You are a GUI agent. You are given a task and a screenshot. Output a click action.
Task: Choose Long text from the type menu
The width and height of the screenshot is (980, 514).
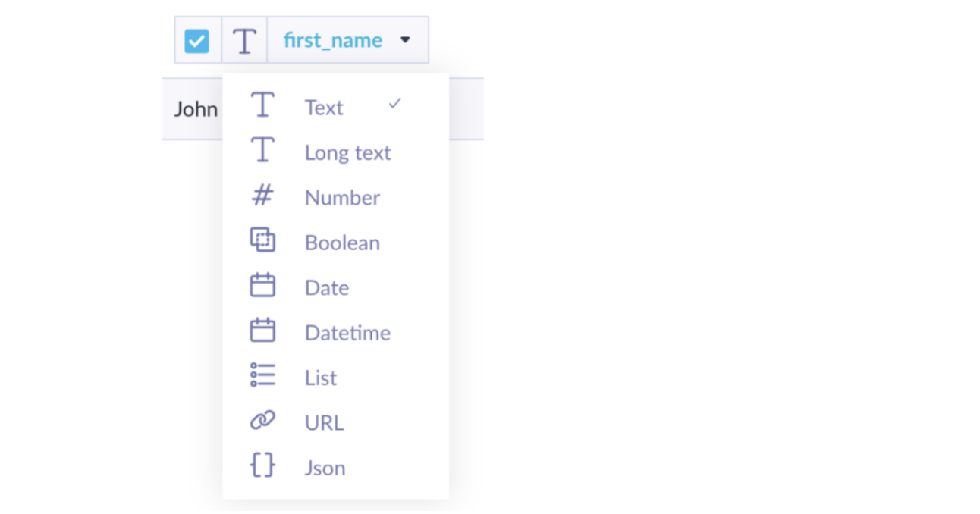pyautogui.click(x=347, y=152)
